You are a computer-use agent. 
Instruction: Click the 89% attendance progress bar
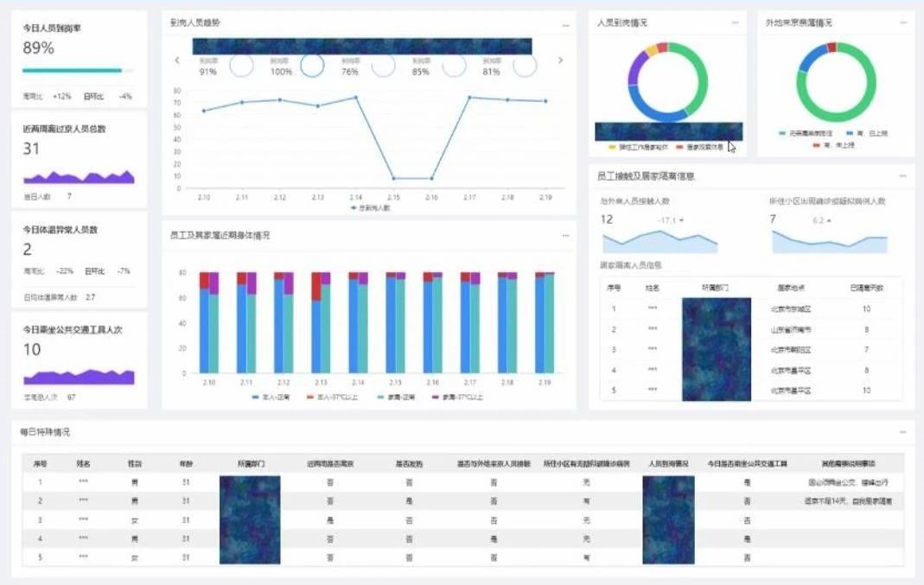(78, 71)
